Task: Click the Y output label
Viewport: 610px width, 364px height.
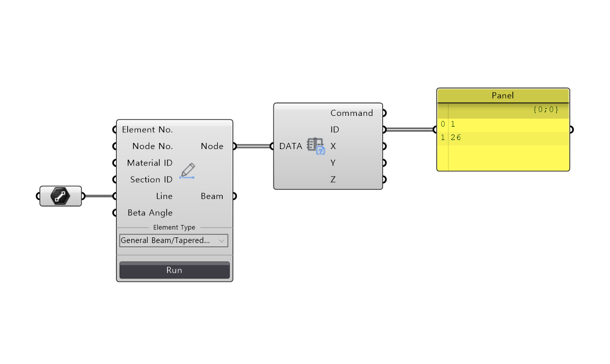Action: [x=333, y=163]
